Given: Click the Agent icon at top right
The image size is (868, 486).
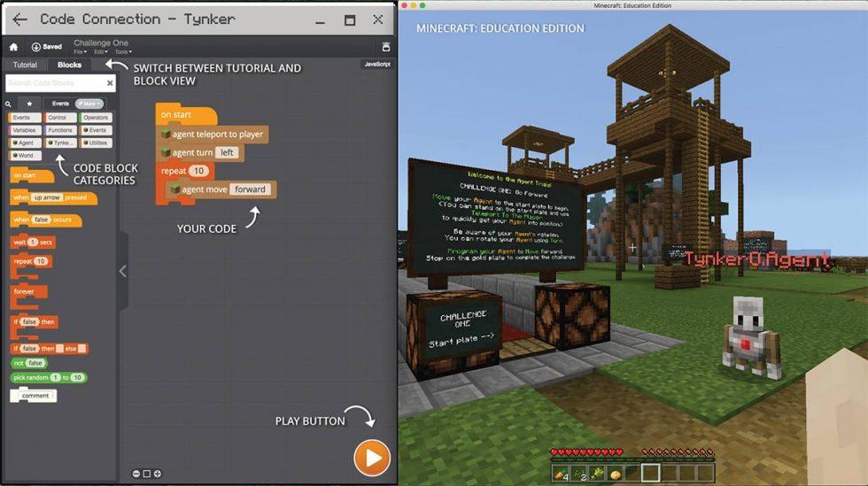Looking at the screenshot, I should click(x=386, y=47).
